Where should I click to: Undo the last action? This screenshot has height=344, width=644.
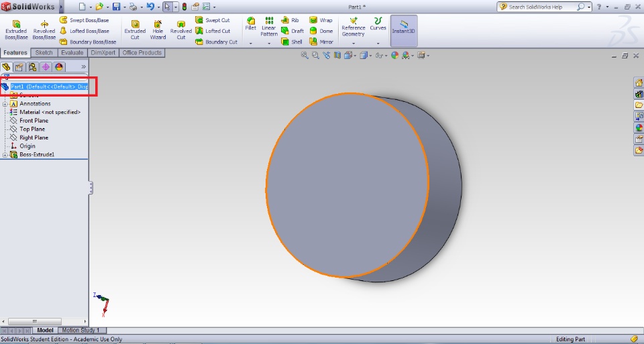150,7
